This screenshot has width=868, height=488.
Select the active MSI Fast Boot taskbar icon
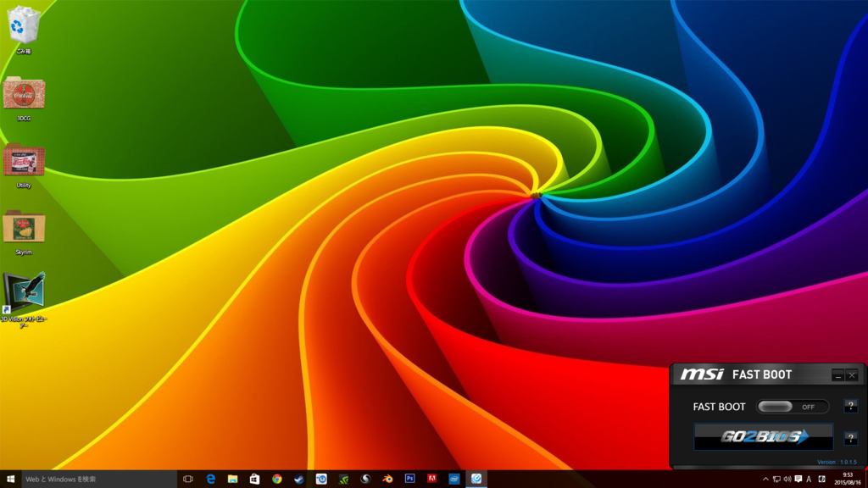point(476,479)
